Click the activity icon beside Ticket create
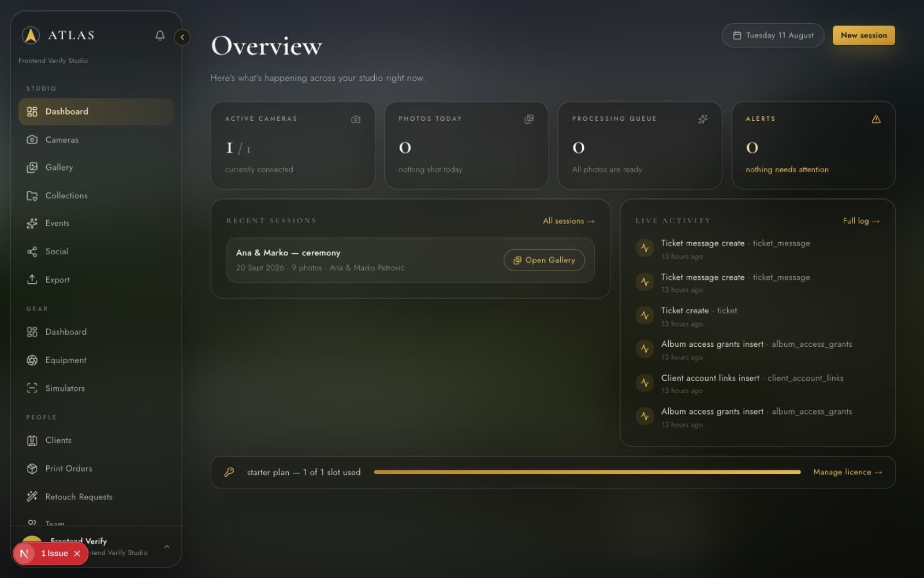Screen dimensions: 924x578 [x=644, y=316]
